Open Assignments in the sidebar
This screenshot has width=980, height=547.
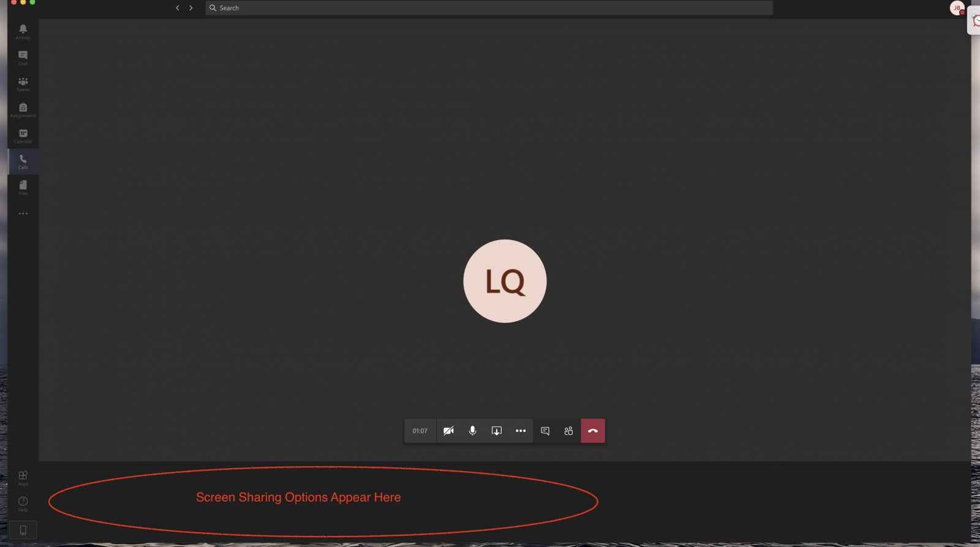click(23, 110)
